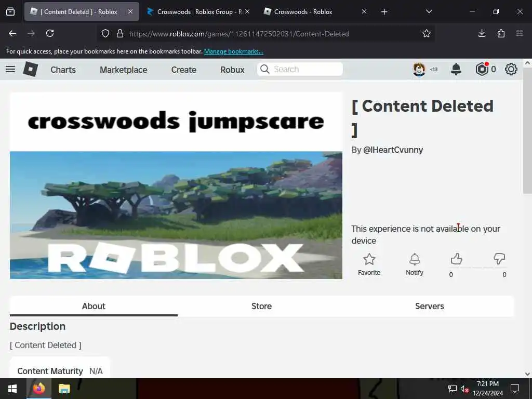Open the browser extensions menu
This screenshot has width=532, height=399.
(501, 33)
